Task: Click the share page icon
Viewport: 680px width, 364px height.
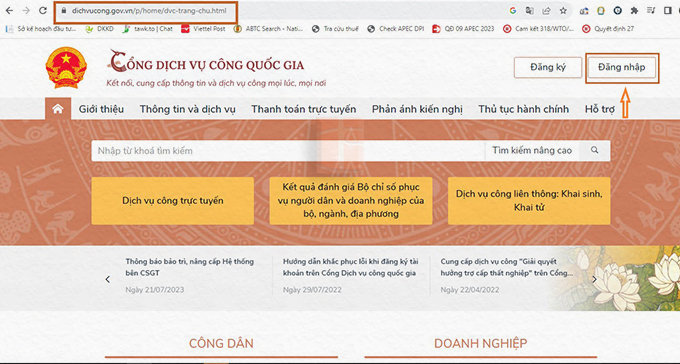Action: [x=546, y=11]
